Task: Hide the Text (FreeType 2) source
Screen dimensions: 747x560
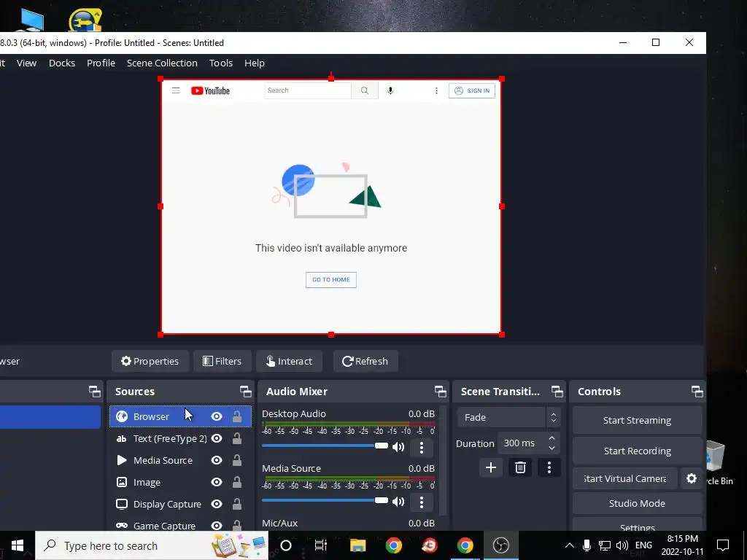Action: click(x=217, y=438)
